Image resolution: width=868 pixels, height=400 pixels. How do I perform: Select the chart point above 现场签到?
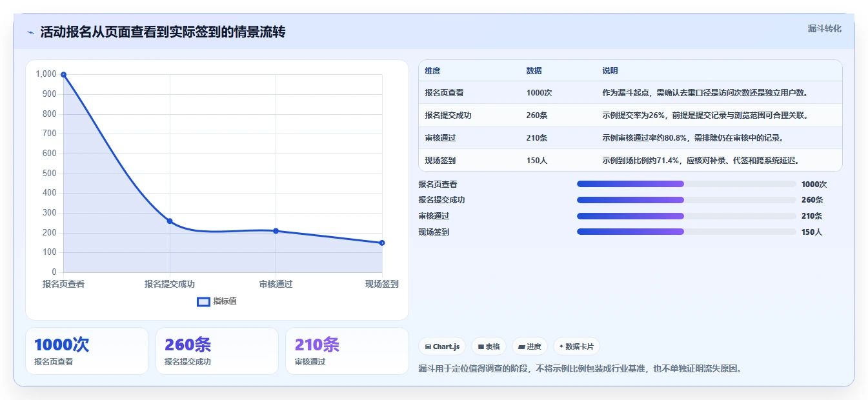(382, 243)
